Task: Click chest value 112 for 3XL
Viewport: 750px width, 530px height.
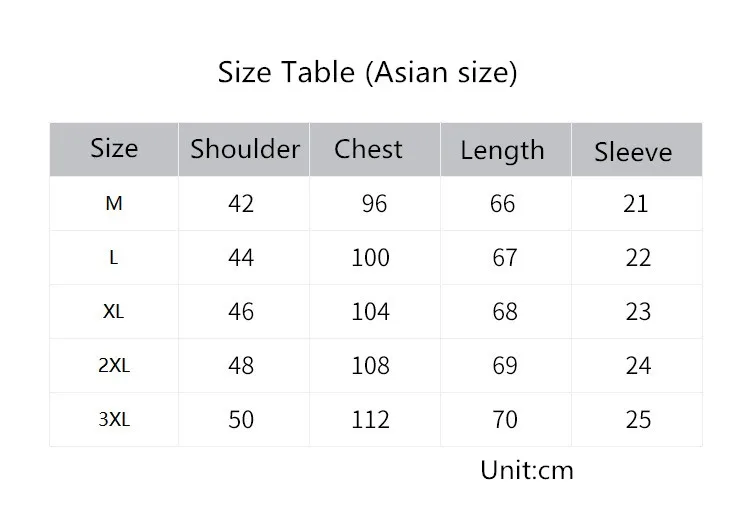Action: pos(371,420)
